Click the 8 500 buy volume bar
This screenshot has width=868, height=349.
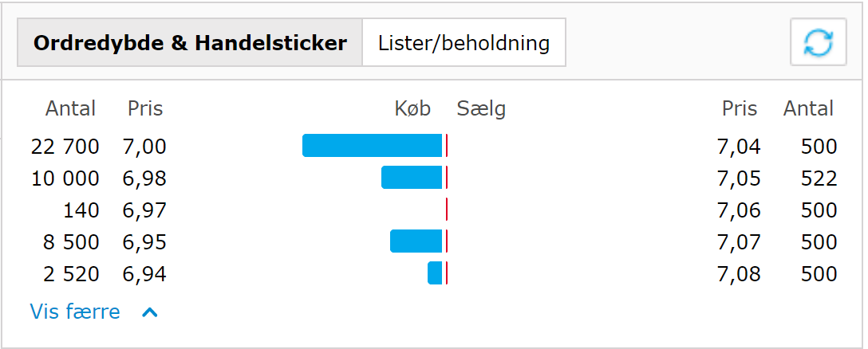coord(416,241)
